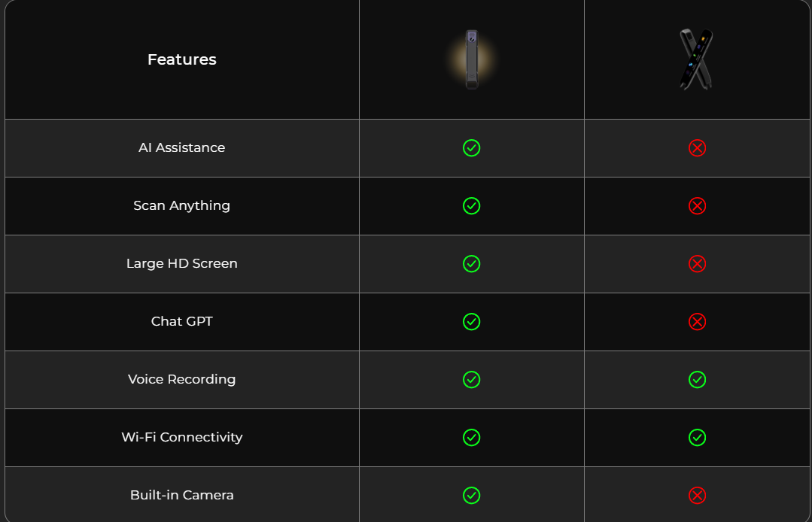812x522 pixels.
Task: Click the red cross for AI Assistance
Action: click(697, 148)
